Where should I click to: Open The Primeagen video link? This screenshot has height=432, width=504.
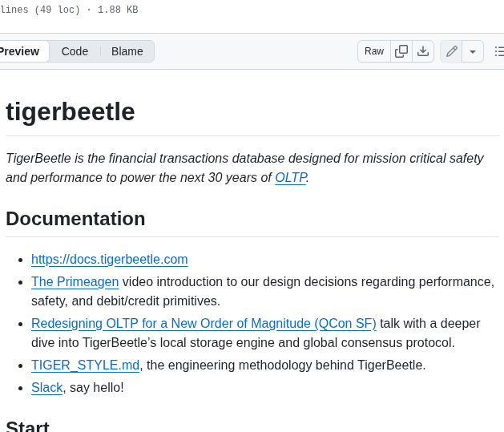(x=75, y=281)
